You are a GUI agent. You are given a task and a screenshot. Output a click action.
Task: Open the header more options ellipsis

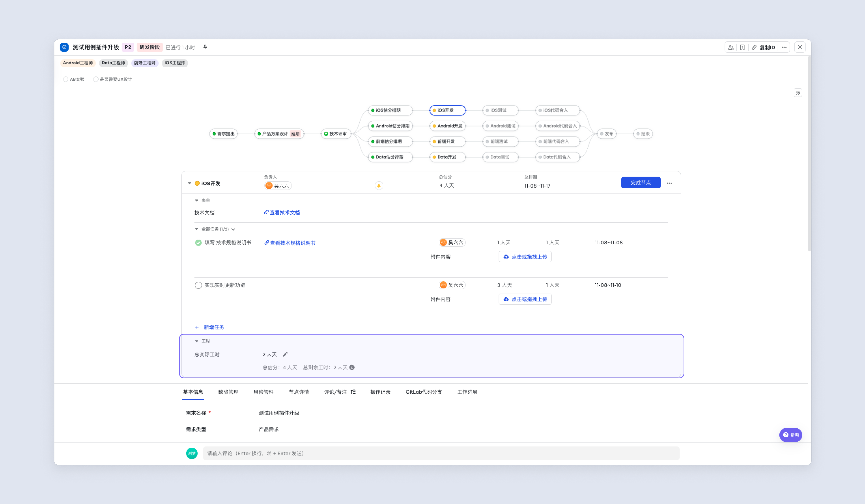(784, 47)
